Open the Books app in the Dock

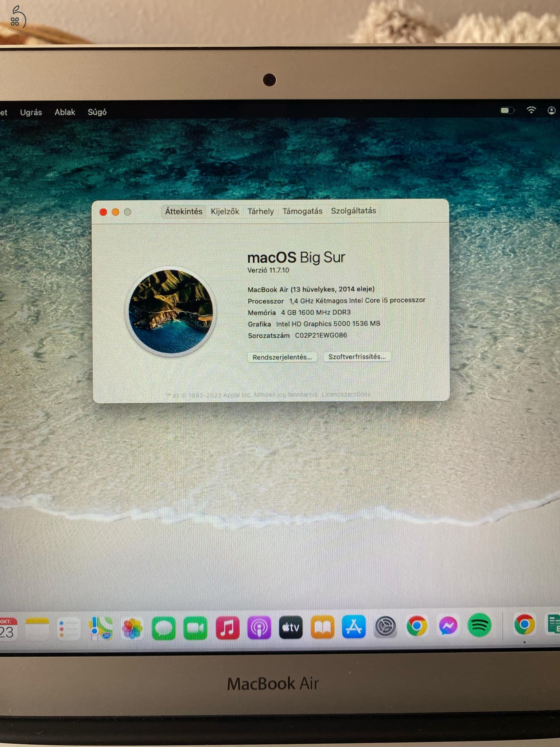coord(322,627)
